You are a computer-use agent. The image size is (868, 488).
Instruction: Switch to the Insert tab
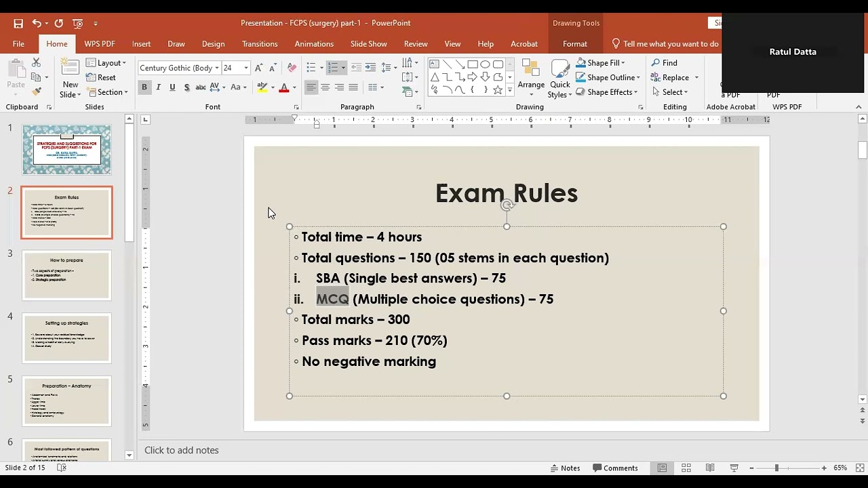point(141,43)
